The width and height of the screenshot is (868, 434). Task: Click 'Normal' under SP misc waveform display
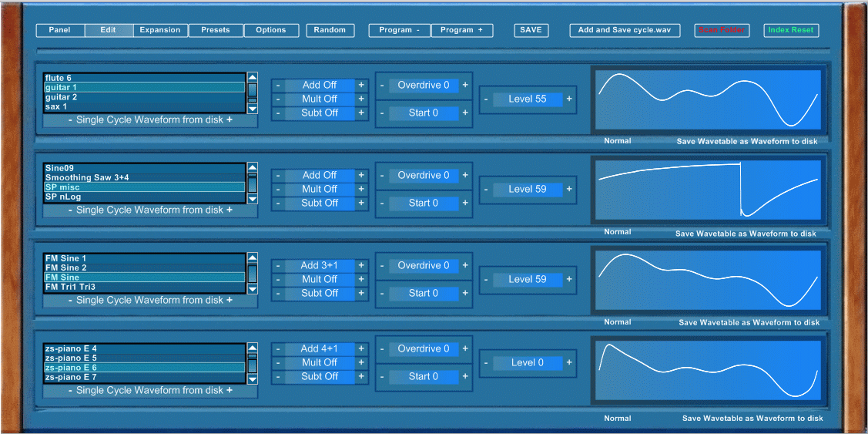pos(617,232)
